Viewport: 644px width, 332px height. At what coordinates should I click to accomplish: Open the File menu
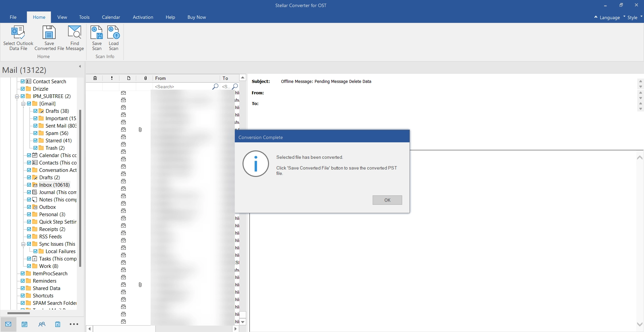[13, 17]
